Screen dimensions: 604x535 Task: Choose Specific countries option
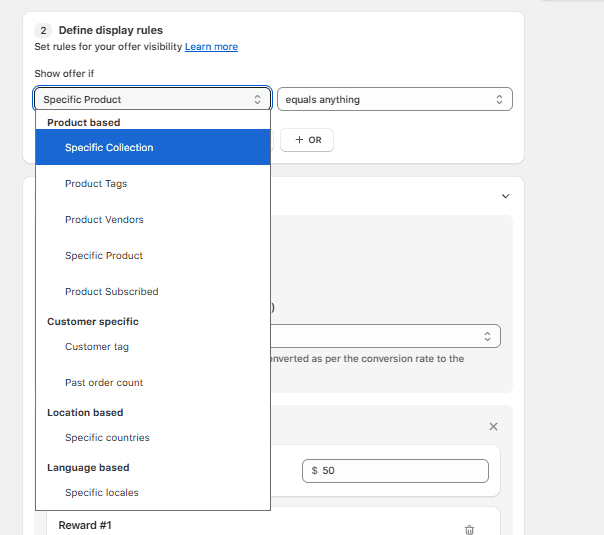point(153,438)
